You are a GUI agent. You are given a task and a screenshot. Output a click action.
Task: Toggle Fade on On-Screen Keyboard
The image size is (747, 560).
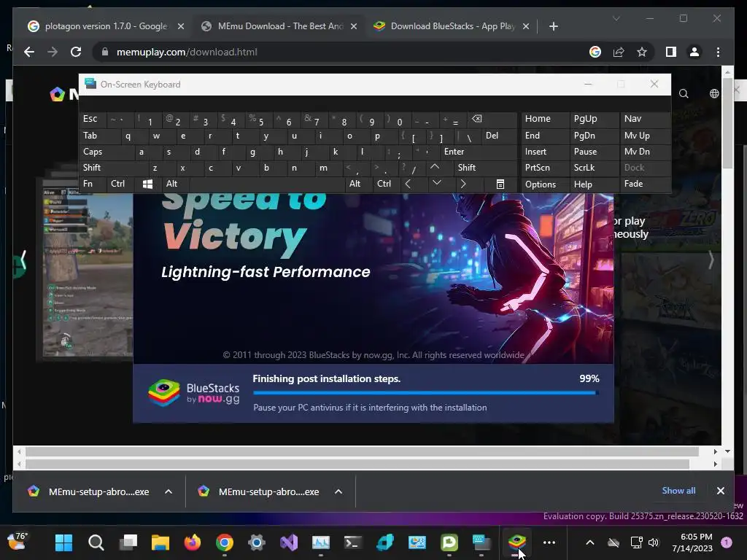645,184
